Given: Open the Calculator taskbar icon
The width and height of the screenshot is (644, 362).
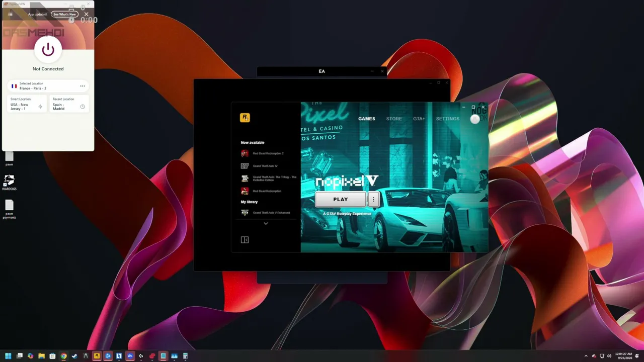Looking at the screenshot, I should point(185,356).
